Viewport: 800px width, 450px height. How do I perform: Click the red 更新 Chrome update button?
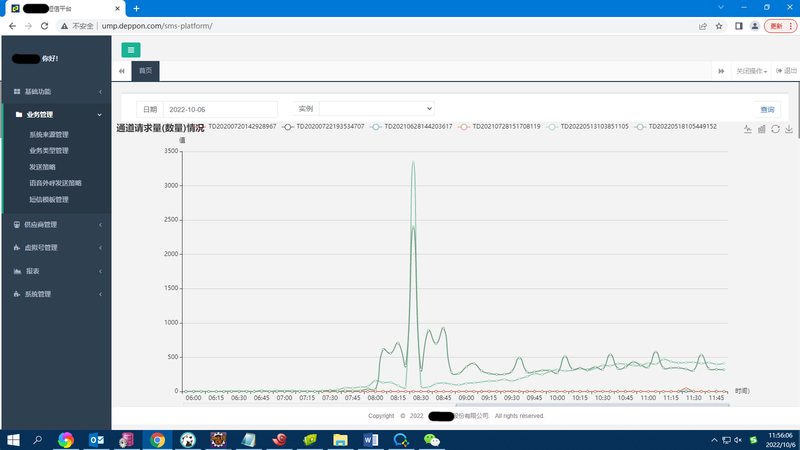780,26
